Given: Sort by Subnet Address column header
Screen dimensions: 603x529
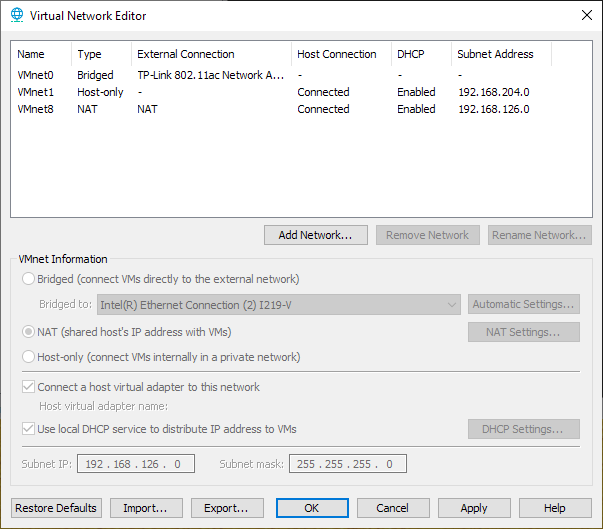Looking at the screenshot, I should tap(500, 54).
